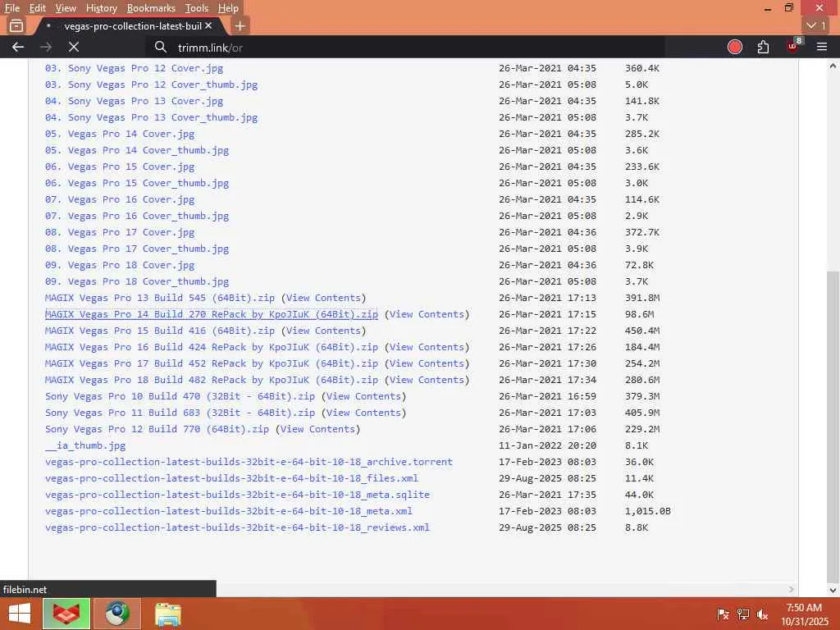View Contents of Vegas Pro 17 zip
This screenshot has height=630, width=840.
click(427, 363)
